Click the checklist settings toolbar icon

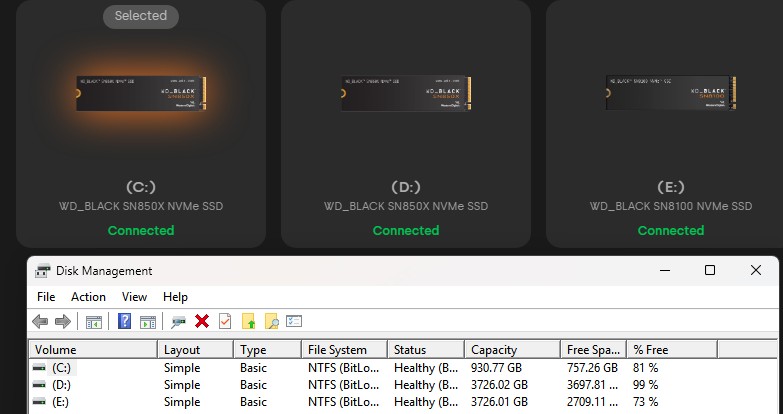[x=294, y=321]
